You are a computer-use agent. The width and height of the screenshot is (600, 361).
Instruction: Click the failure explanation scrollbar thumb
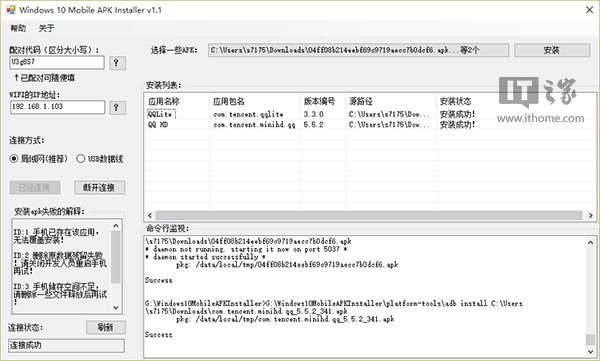pyautogui.click(x=116, y=257)
